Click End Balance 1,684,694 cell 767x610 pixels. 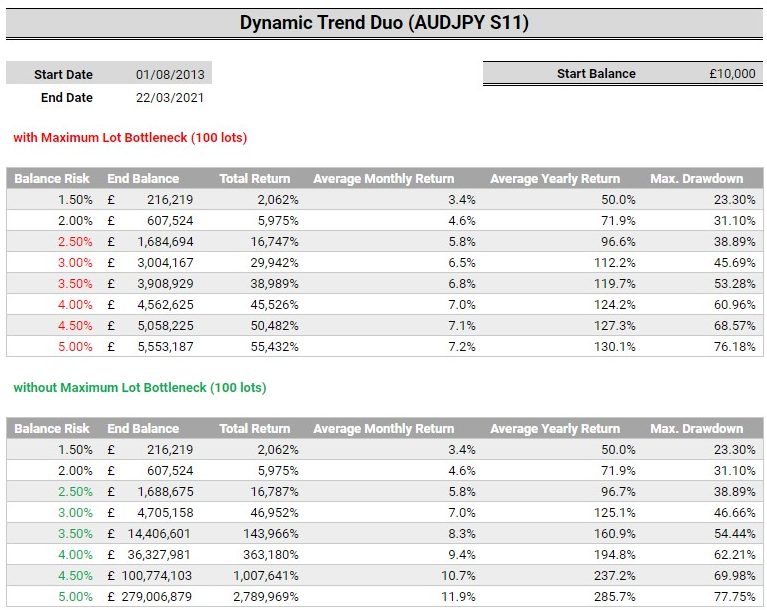pyautogui.click(x=165, y=242)
